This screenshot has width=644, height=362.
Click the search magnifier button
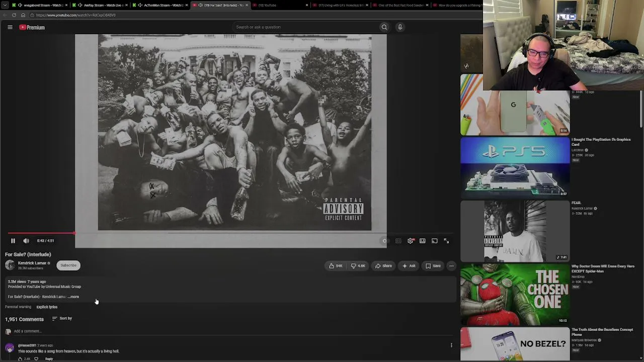[384, 27]
